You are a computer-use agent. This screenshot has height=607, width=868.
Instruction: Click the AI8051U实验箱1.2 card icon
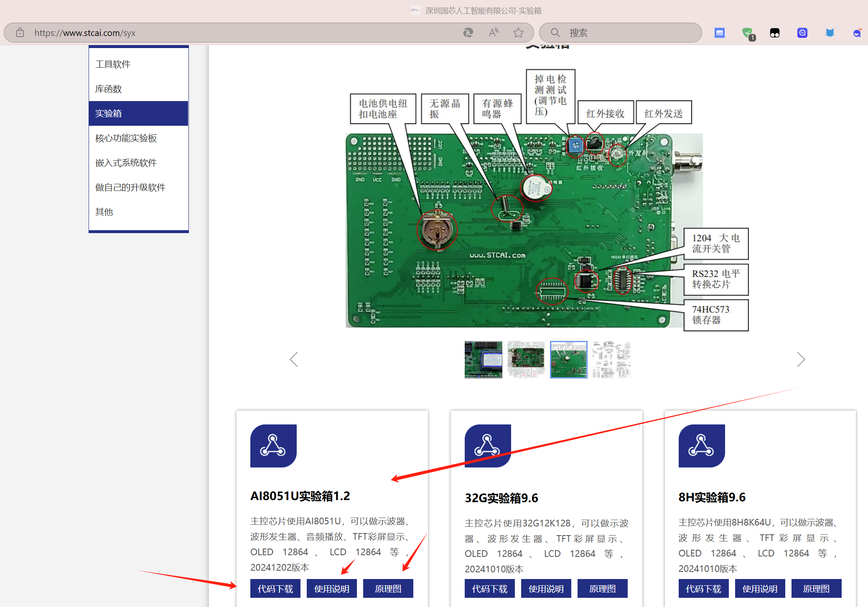(x=273, y=446)
